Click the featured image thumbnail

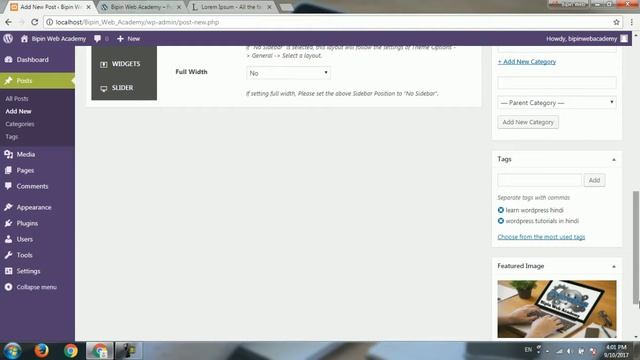point(557,309)
